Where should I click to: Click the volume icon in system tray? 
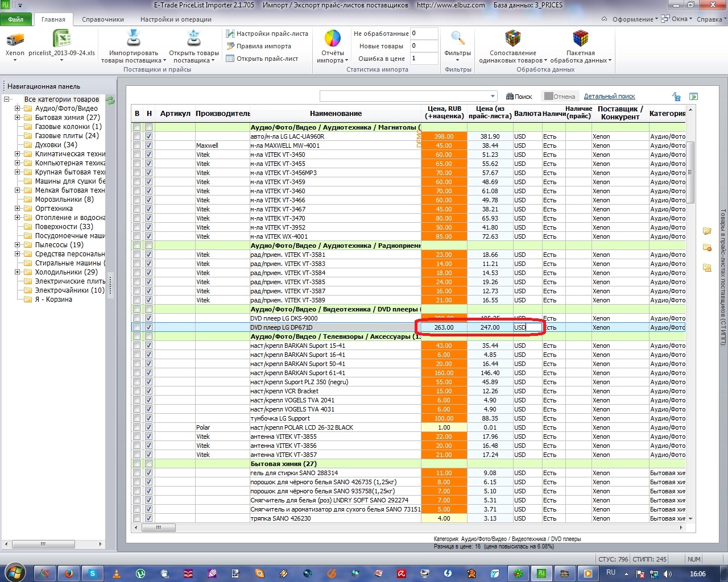pos(667,574)
